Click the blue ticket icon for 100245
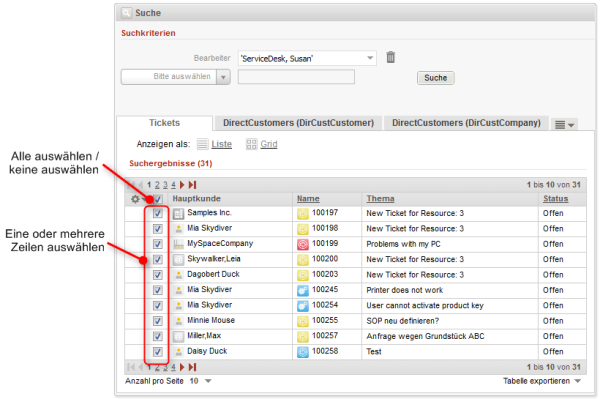The image size is (600, 399). tap(303, 290)
